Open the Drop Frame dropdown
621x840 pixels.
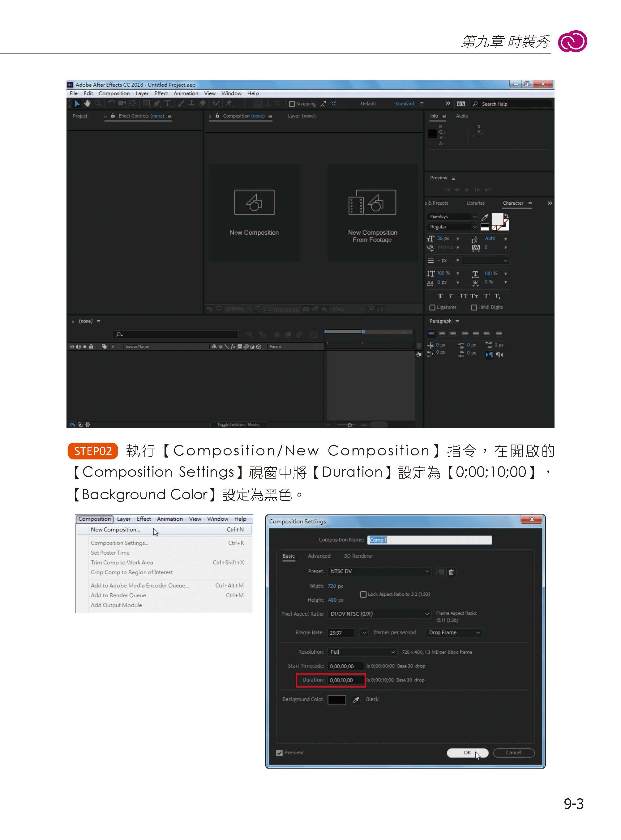click(454, 633)
